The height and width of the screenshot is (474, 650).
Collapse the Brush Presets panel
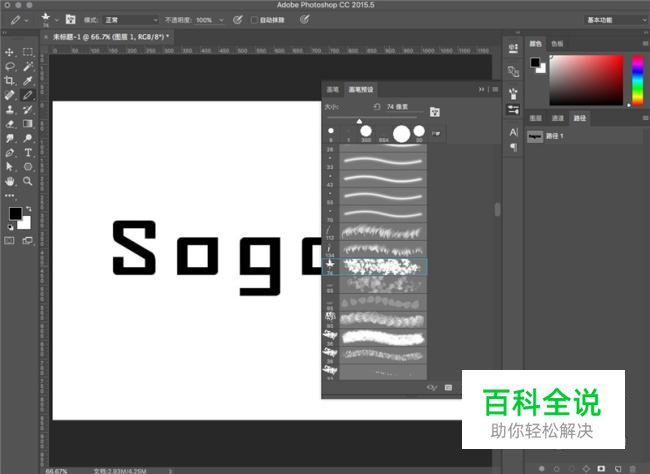(481, 89)
